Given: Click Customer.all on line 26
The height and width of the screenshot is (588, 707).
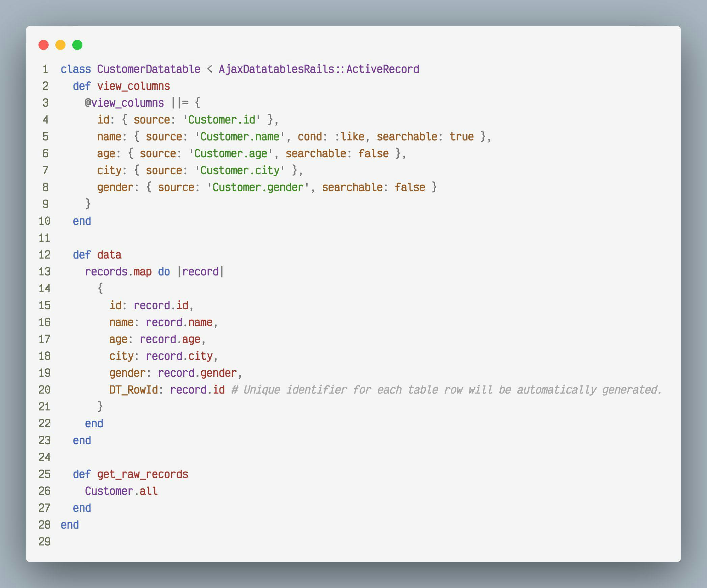Looking at the screenshot, I should (121, 491).
